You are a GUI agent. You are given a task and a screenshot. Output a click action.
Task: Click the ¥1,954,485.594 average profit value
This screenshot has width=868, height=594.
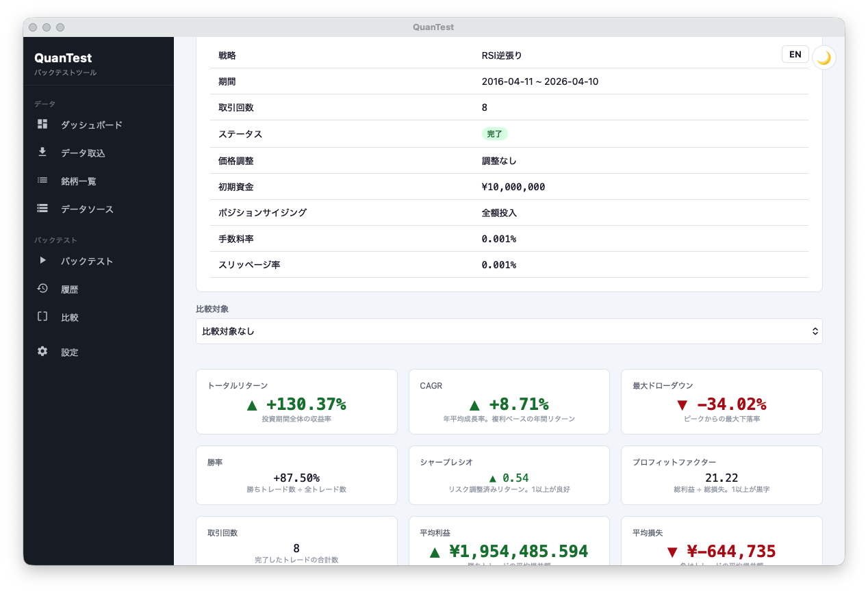[x=518, y=552]
